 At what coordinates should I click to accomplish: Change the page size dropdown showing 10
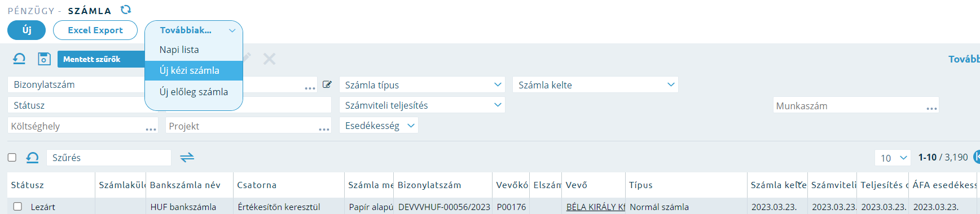click(x=893, y=158)
